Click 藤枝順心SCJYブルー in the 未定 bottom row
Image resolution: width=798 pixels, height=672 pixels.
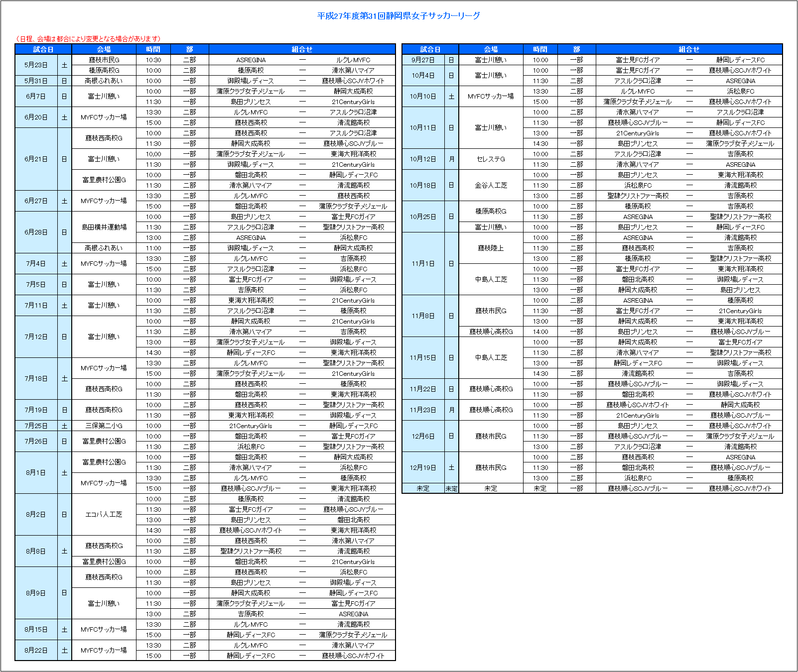click(638, 489)
